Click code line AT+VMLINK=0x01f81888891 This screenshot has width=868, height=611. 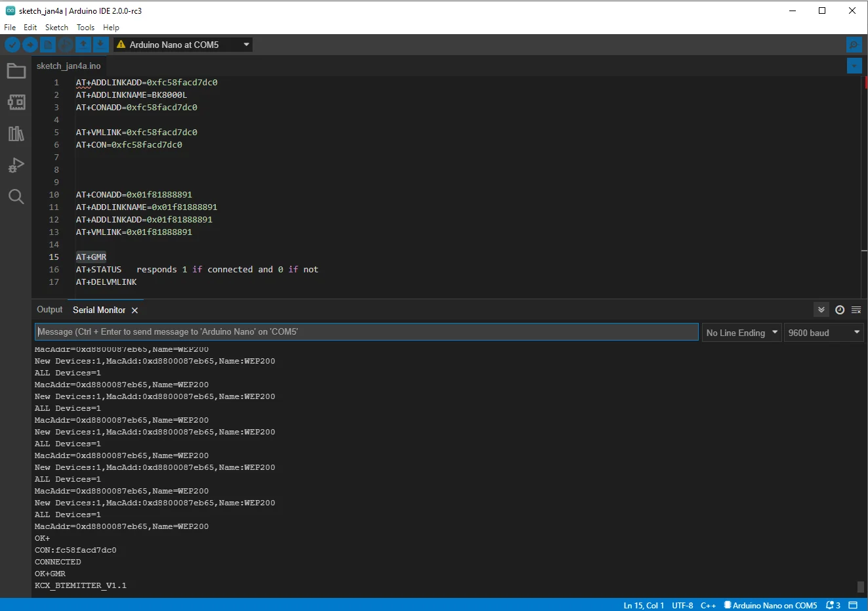coord(134,232)
